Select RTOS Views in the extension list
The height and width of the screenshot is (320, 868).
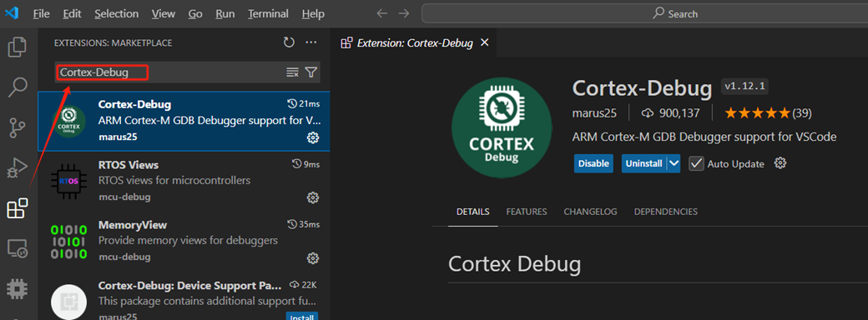pos(184,181)
